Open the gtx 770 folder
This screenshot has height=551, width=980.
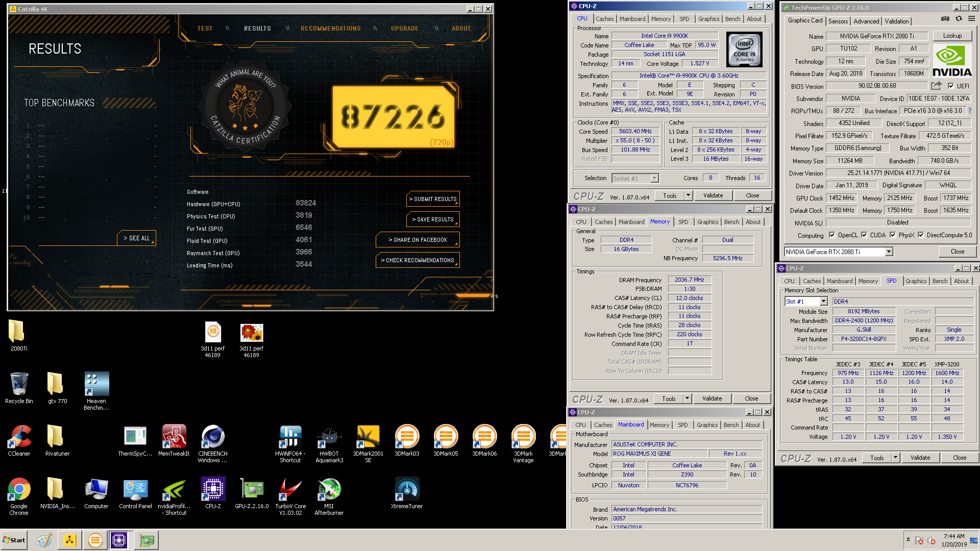pos(57,388)
